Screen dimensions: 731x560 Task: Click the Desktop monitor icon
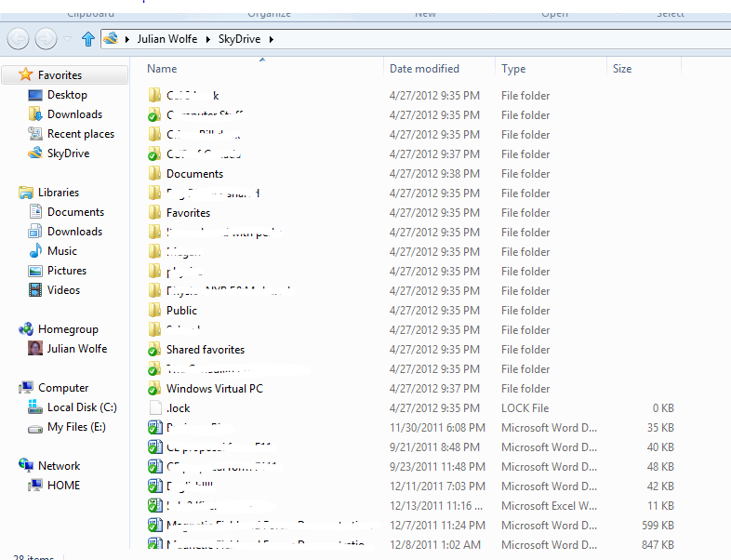[x=35, y=95]
